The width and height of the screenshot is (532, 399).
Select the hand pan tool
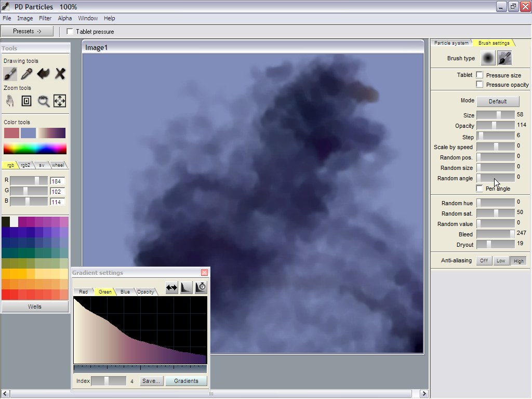pos(10,101)
